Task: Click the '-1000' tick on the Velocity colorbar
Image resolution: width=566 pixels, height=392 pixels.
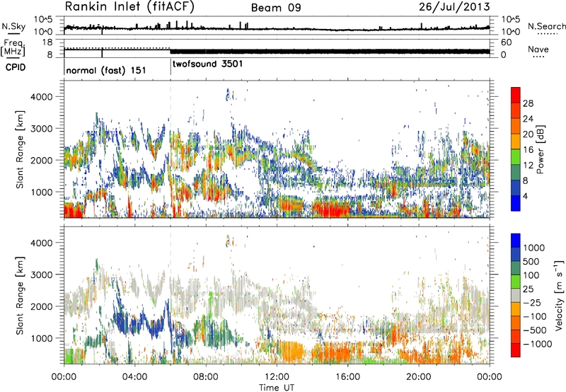Action: click(x=537, y=344)
